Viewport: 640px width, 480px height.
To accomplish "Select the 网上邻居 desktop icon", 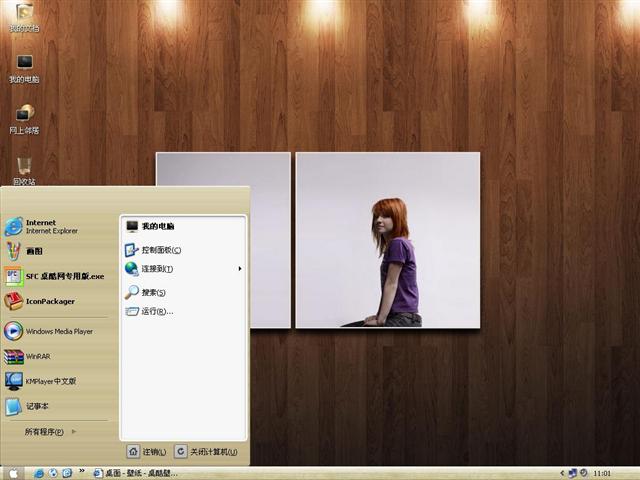I will pyautogui.click(x=24, y=120).
